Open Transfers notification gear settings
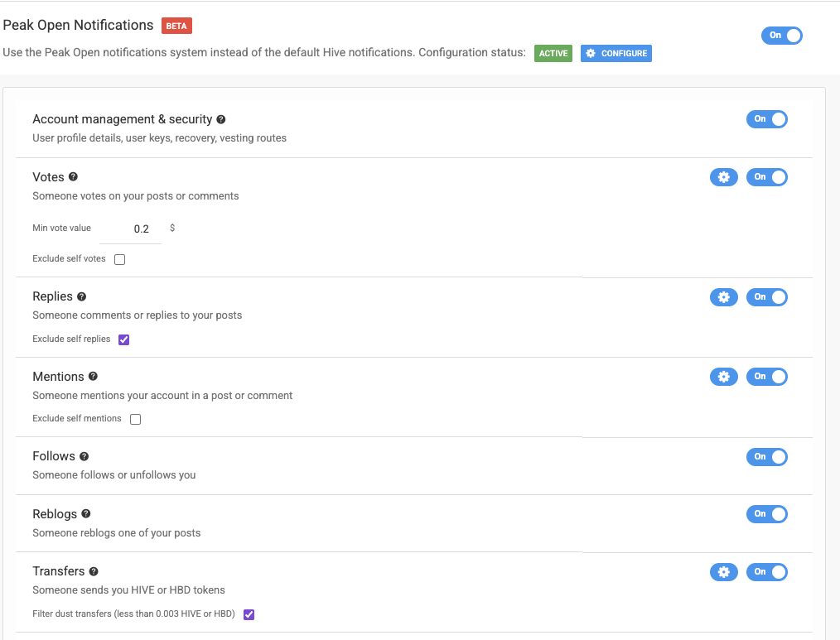Screen dimensions: 840x640 point(723,572)
